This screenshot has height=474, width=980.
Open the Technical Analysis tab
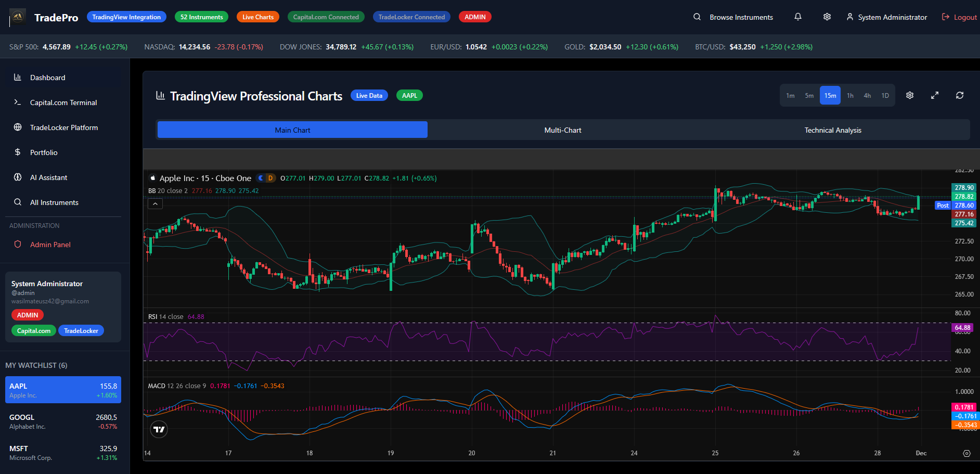click(832, 130)
